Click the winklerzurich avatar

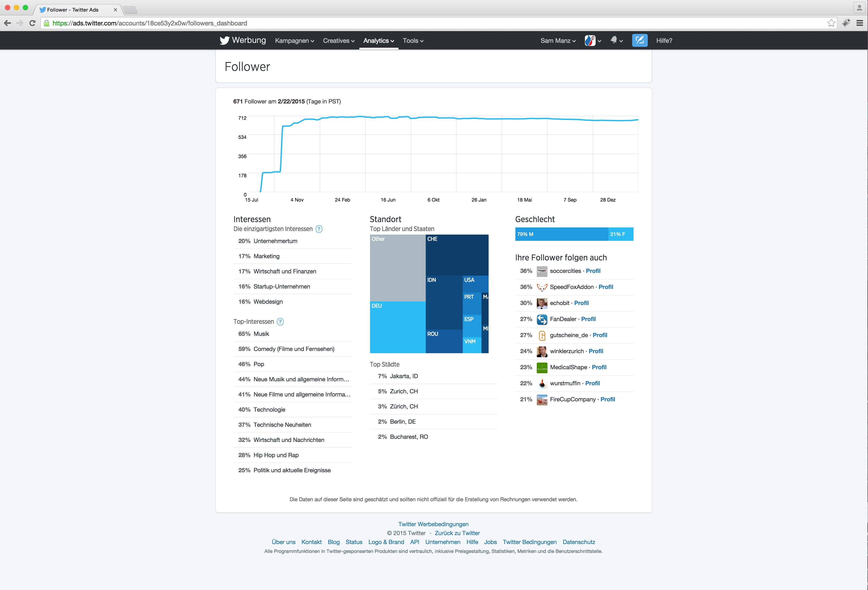pyautogui.click(x=542, y=352)
